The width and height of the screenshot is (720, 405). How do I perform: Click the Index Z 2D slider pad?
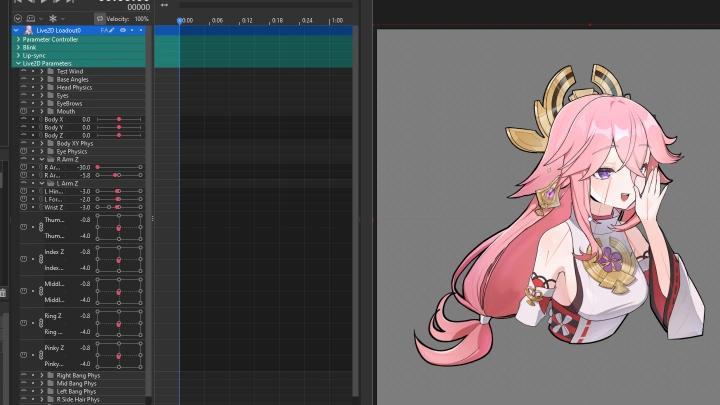(x=119, y=259)
